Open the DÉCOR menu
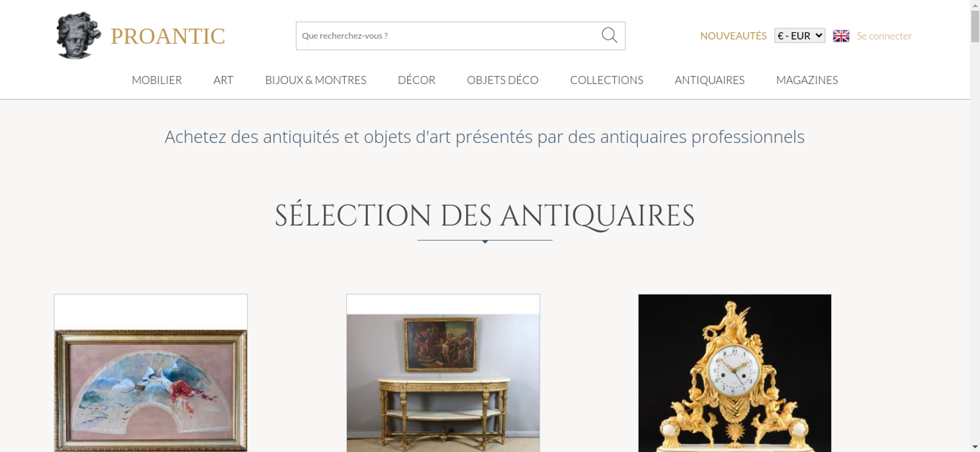Image resolution: width=980 pixels, height=452 pixels. [416, 80]
